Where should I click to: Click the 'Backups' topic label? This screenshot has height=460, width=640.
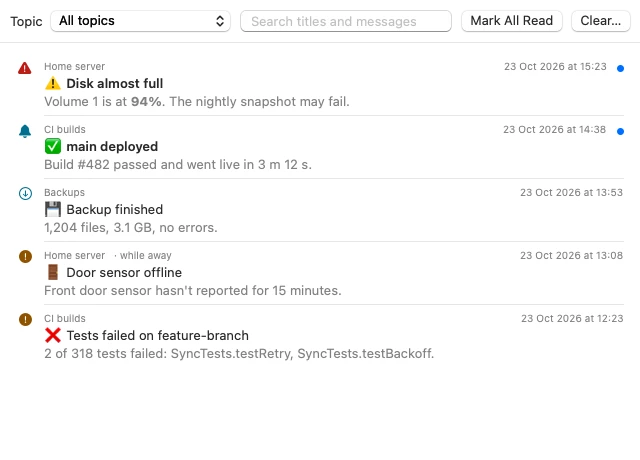pyautogui.click(x=64, y=192)
